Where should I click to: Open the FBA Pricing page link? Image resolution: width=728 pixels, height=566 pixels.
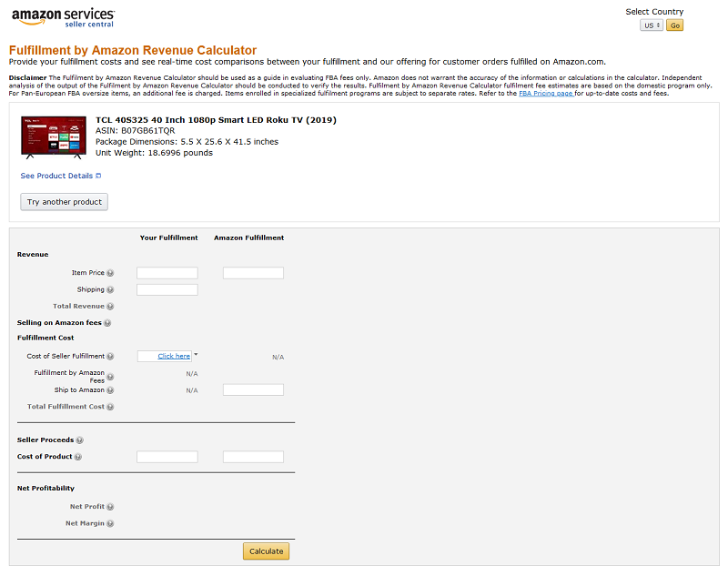point(546,94)
